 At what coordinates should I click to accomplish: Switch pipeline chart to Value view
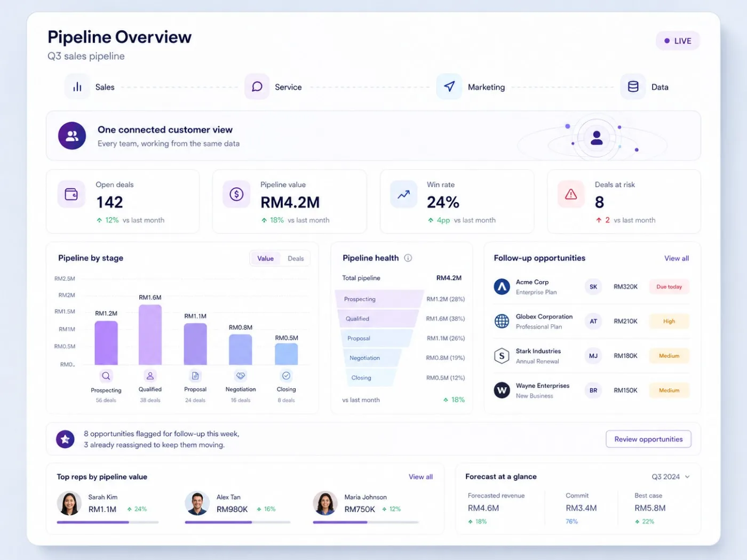(265, 259)
